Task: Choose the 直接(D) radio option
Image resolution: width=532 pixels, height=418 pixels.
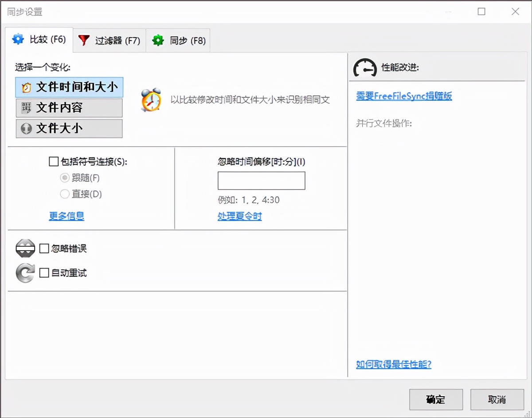Action: tap(65, 194)
